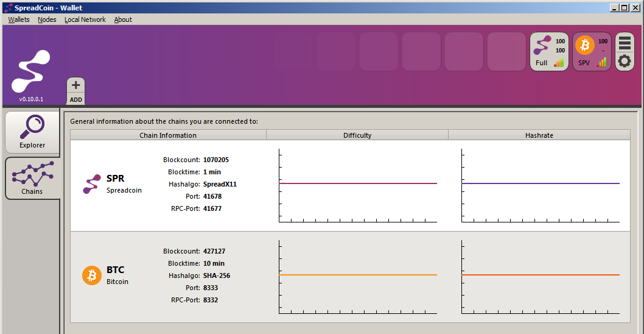Switch to the Chains tab
The image size is (644, 334).
pyautogui.click(x=32, y=178)
